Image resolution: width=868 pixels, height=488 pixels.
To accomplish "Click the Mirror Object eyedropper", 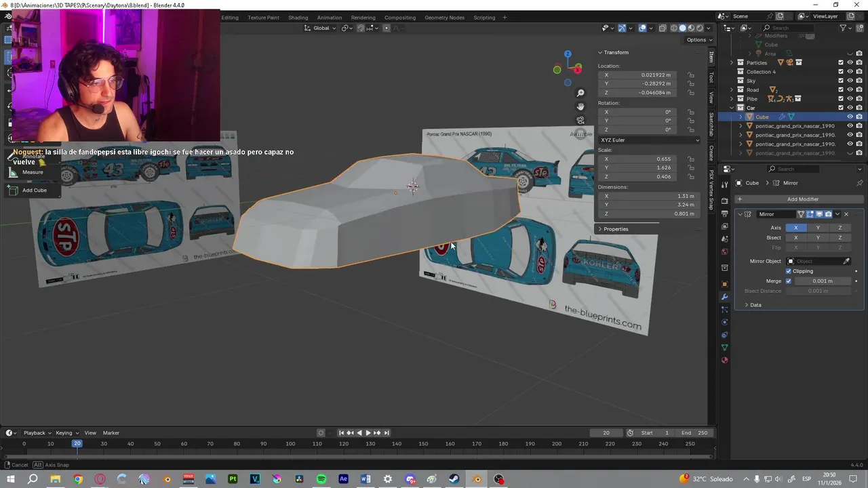I will click(846, 261).
